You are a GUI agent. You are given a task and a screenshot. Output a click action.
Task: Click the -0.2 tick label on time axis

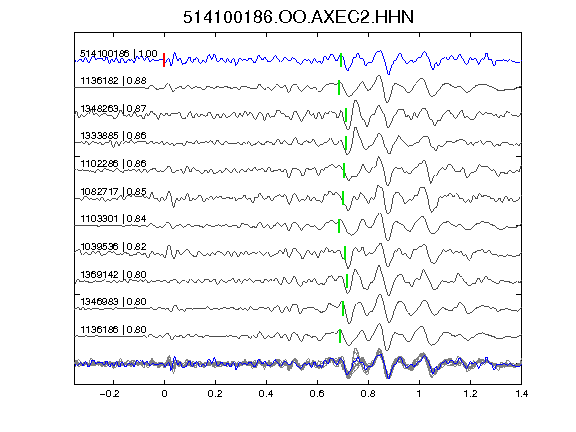click(x=109, y=394)
